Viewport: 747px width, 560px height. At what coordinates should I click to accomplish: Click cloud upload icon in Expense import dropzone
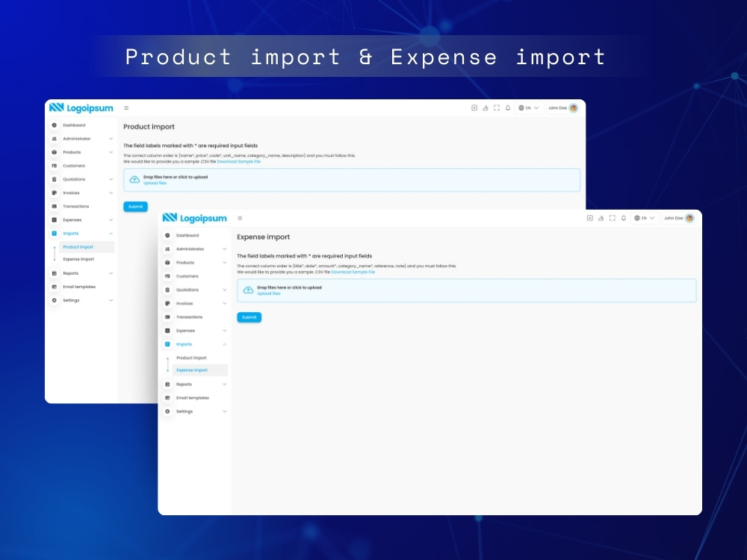pos(248,290)
